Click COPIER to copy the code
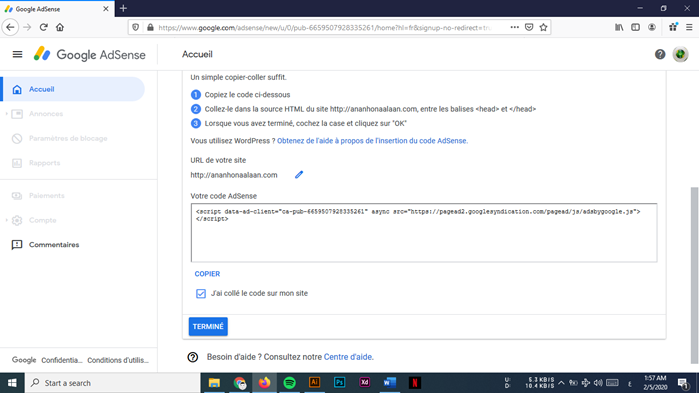 coord(207,274)
